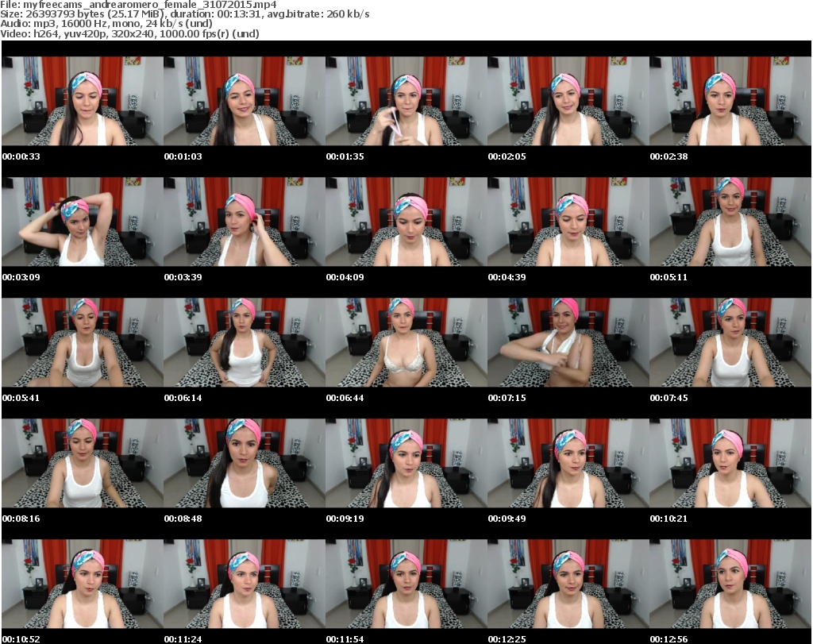Image resolution: width=813 pixels, height=644 pixels.
Task: Click the thumbnail frame at 00:11:24
Action: click(245, 584)
